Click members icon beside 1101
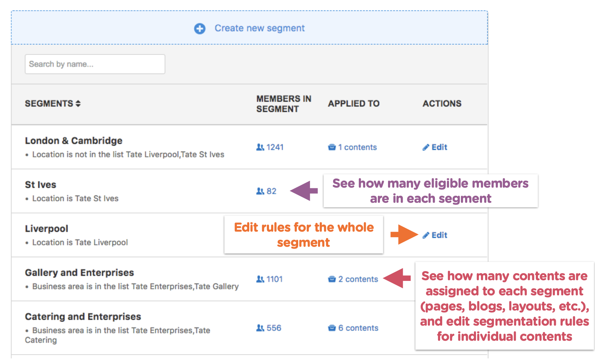This screenshot has width=595, height=364. point(260,279)
